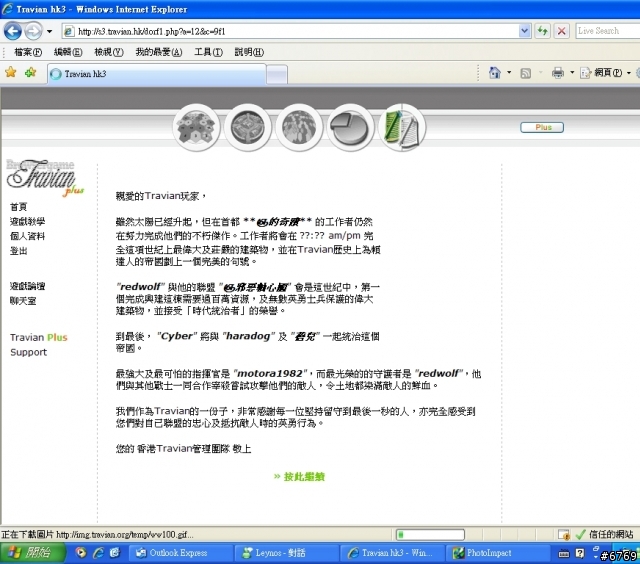This screenshot has height=564, width=640.
Task: Switch to Travian hk3 taskbar button
Action: [392, 553]
